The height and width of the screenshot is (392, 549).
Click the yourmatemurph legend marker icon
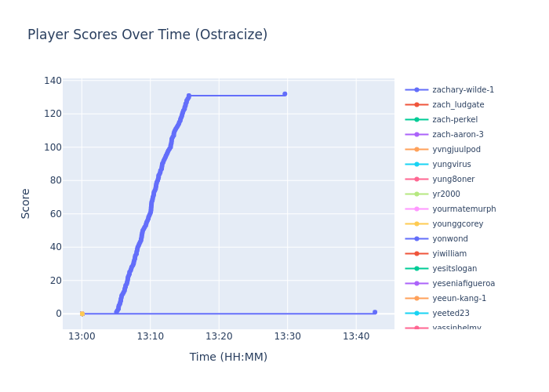(416, 209)
